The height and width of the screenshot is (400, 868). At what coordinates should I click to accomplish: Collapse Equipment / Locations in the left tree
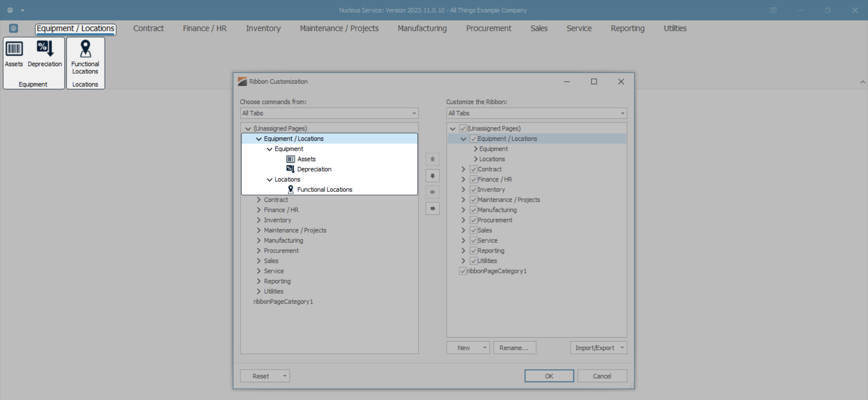click(259, 139)
